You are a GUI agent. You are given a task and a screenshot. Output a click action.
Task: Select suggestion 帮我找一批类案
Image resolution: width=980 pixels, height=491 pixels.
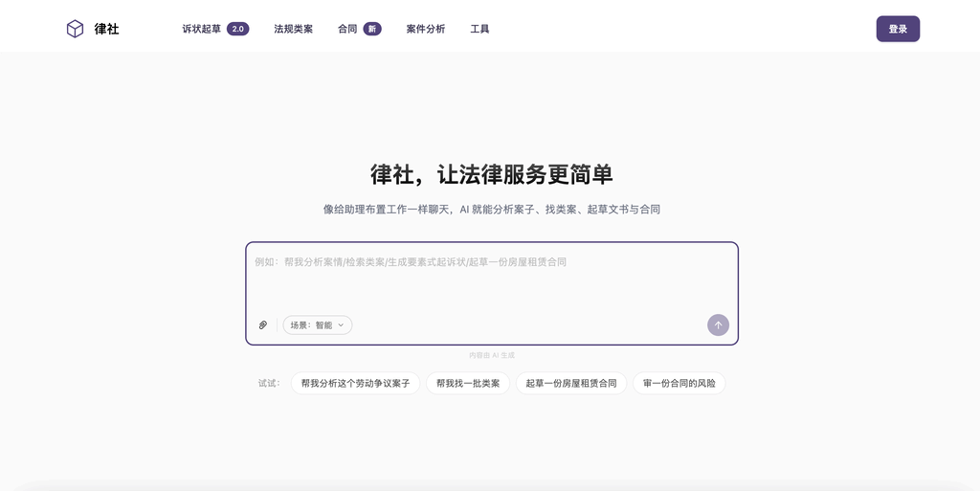(x=468, y=383)
